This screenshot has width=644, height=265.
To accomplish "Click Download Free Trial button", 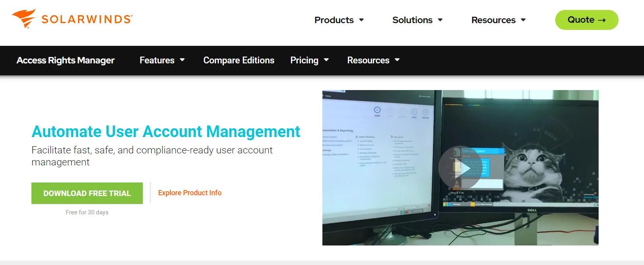I will tap(87, 193).
